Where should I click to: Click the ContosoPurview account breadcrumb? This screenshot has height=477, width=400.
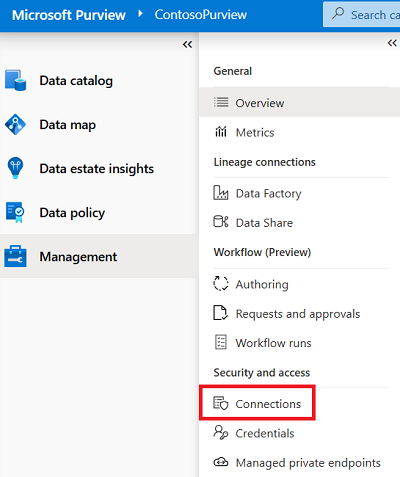[x=201, y=14]
